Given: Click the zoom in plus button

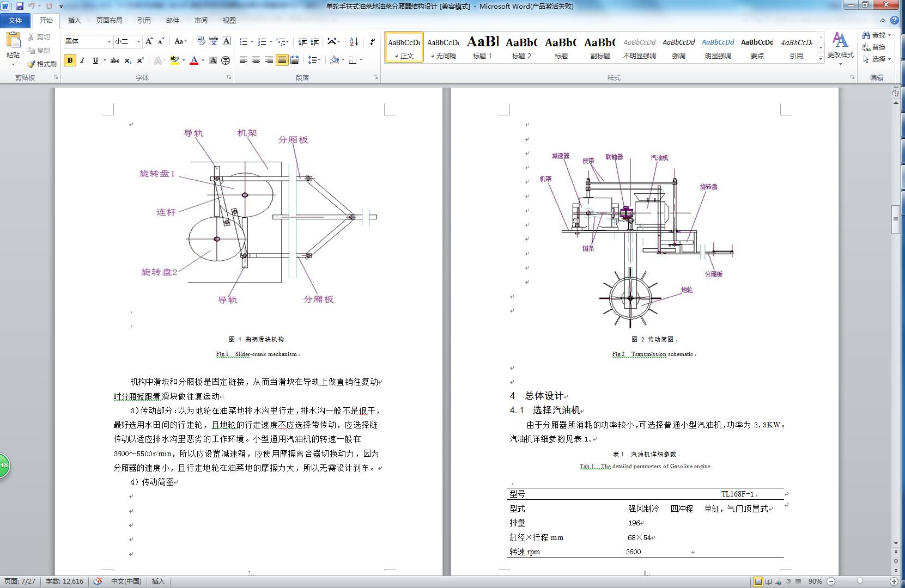Looking at the screenshot, I should tap(894, 581).
